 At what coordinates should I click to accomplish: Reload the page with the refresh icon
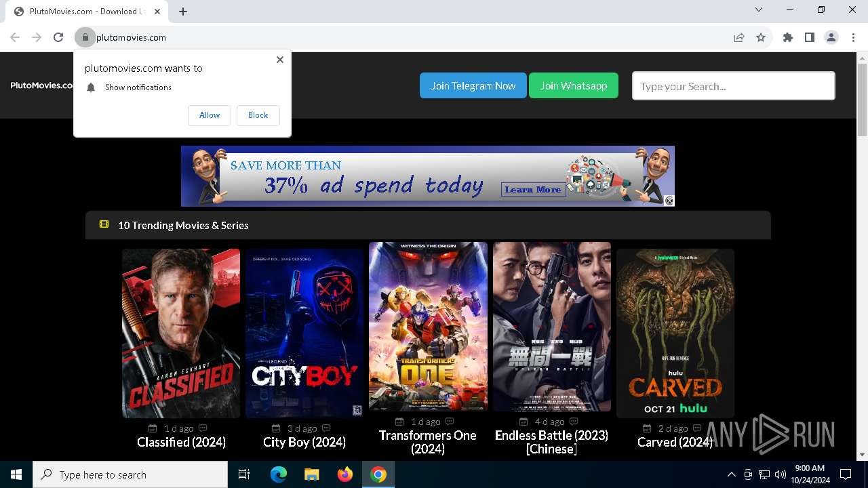coord(58,37)
